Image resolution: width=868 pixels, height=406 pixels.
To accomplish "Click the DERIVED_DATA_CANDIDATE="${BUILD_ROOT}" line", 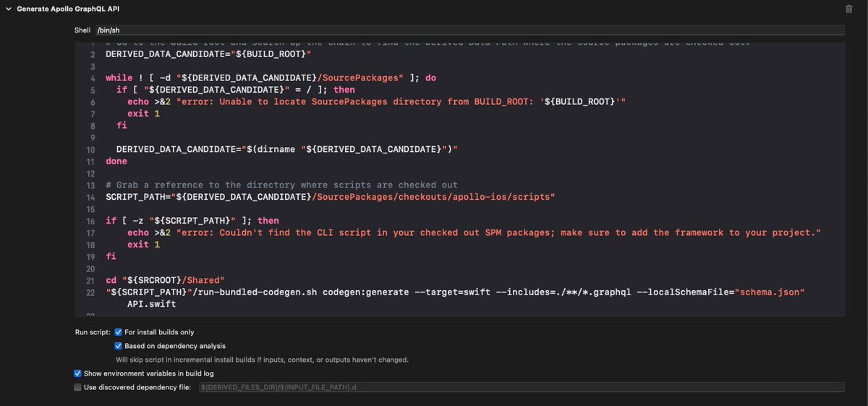I will point(208,54).
